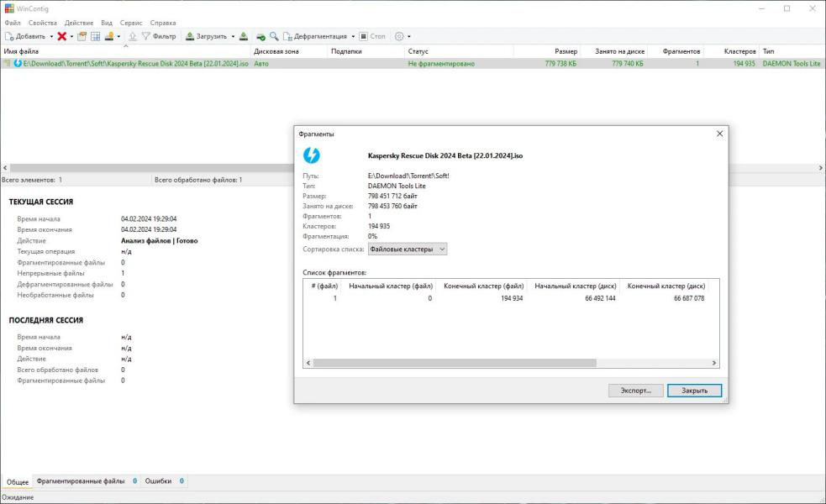Switch to the Фрагментированные файлы tab
The width and height of the screenshot is (826, 504).
tap(87, 480)
